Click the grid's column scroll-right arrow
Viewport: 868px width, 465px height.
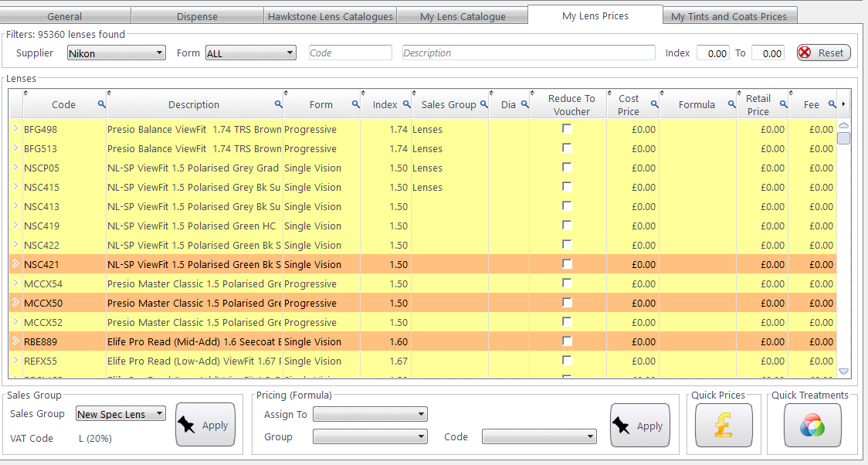tap(843, 104)
